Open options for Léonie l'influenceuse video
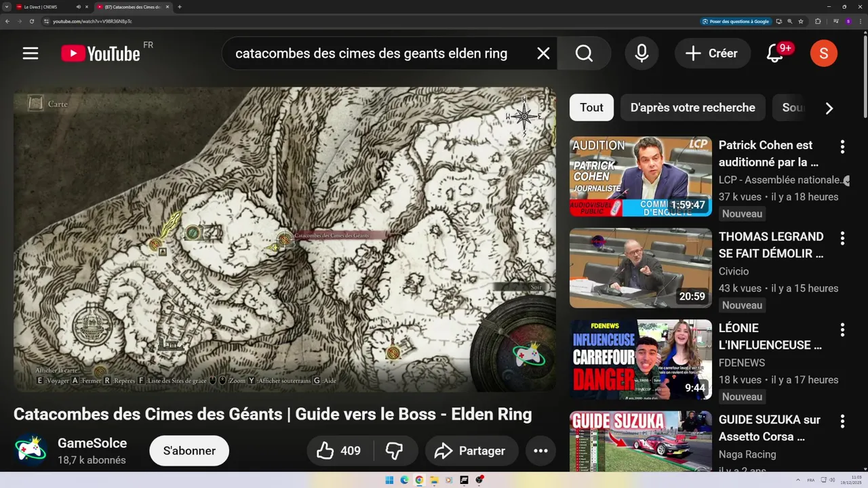The image size is (868, 488). click(x=842, y=329)
